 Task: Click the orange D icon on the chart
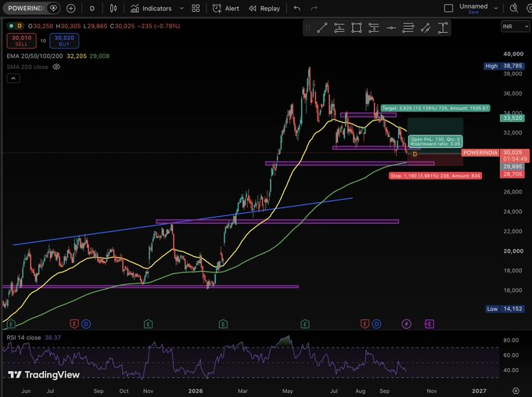coord(415,154)
